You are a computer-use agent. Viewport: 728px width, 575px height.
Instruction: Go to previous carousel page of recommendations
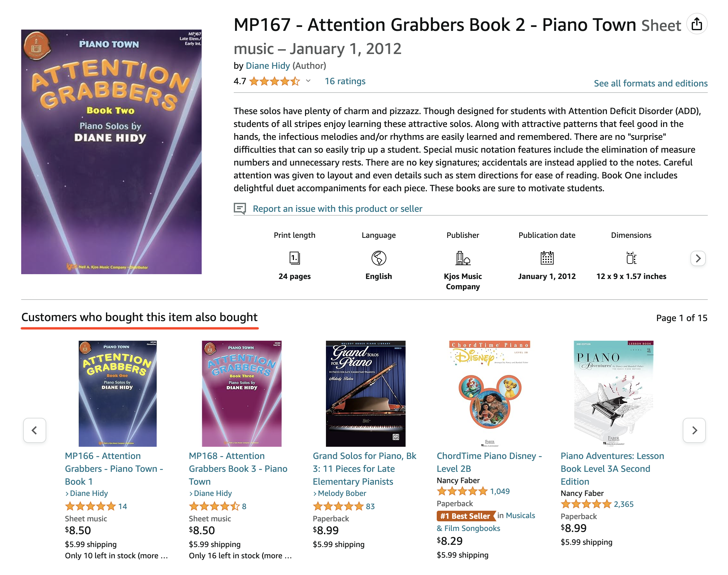34,430
